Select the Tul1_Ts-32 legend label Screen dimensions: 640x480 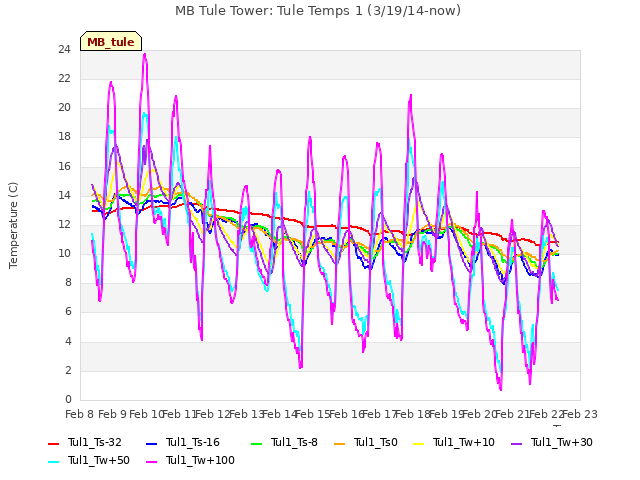click(95, 442)
